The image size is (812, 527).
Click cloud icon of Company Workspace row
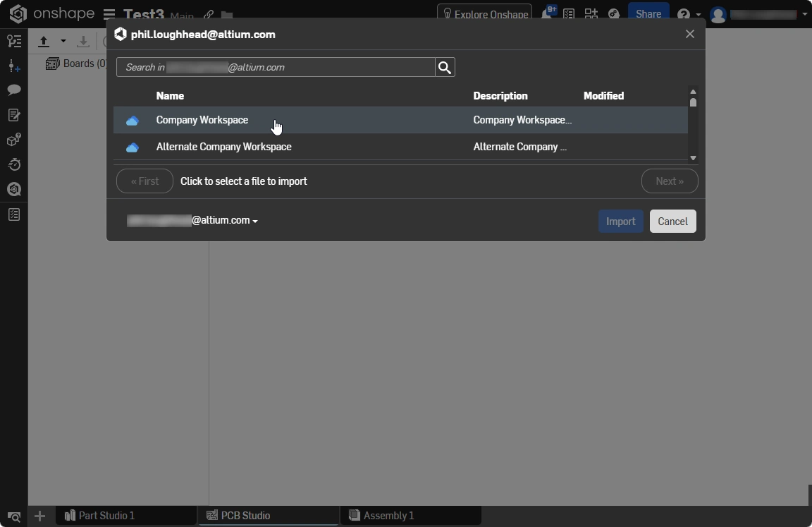tap(133, 121)
